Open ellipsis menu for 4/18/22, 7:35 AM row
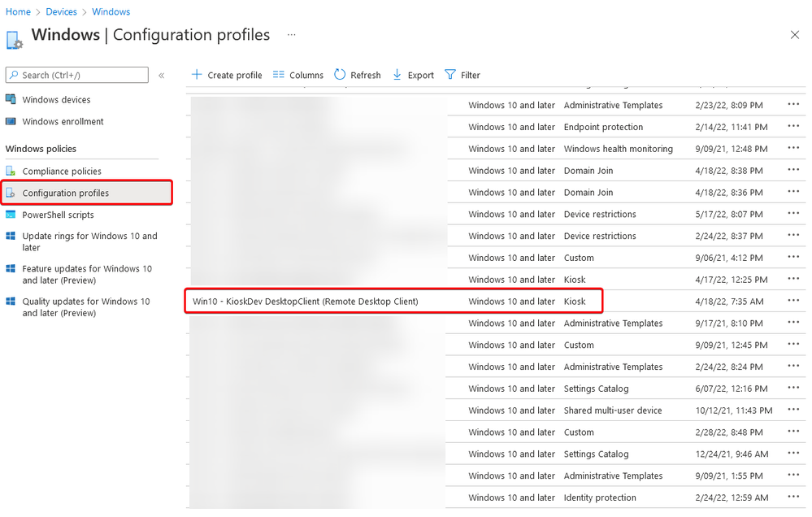This screenshot has width=812, height=517. (x=793, y=301)
